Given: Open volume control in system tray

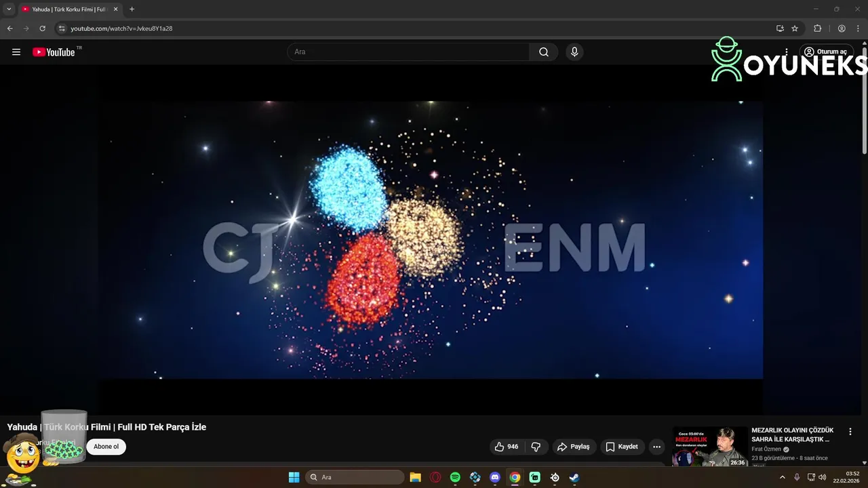Looking at the screenshot, I should 823,477.
